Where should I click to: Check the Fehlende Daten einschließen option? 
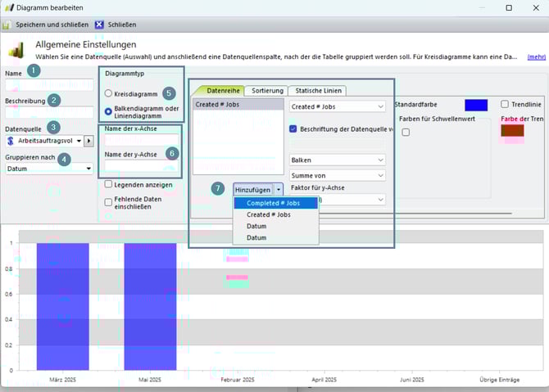click(109, 201)
